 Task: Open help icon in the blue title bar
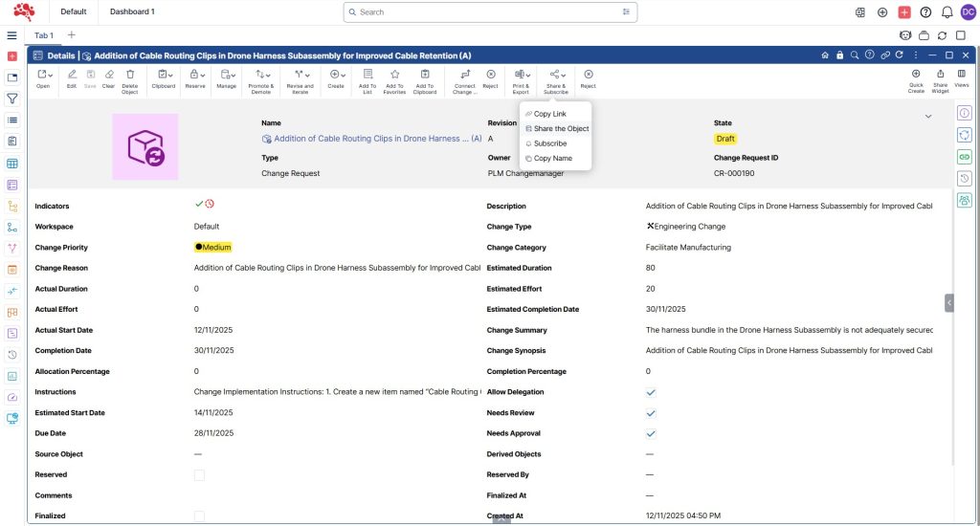point(869,55)
